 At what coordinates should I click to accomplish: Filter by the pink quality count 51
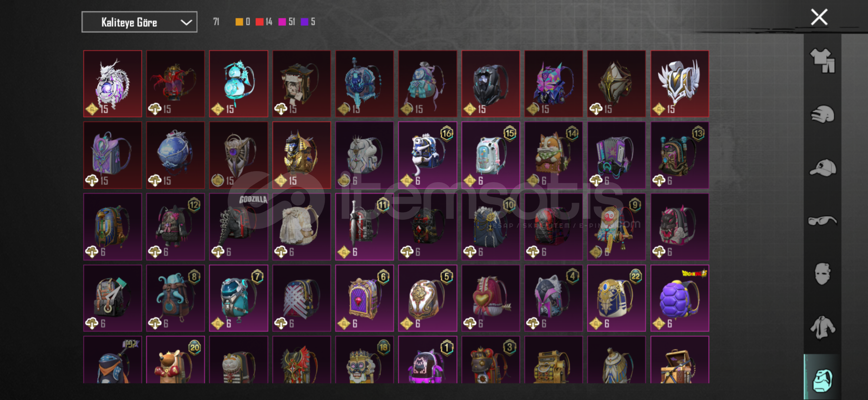pyautogui.click(x=287, y=22)
